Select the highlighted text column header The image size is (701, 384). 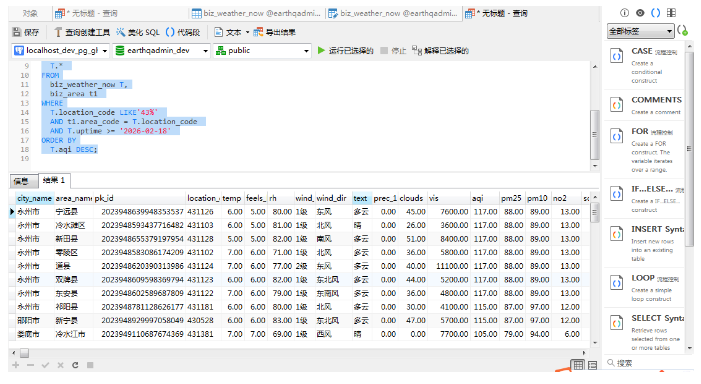[x=362, y=198]
